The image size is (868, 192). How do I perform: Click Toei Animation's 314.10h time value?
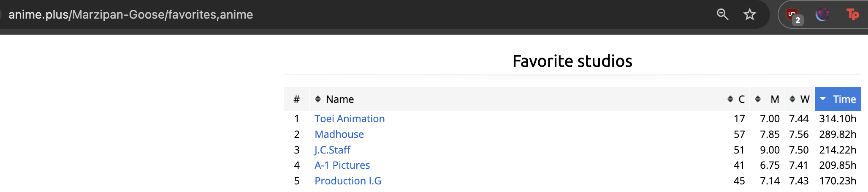click(838, 119)
